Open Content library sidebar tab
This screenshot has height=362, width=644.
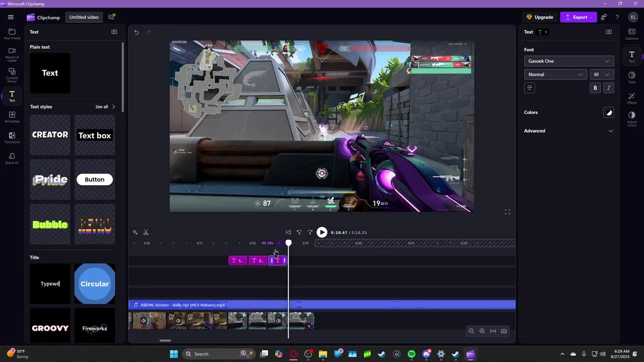(12, 75)
